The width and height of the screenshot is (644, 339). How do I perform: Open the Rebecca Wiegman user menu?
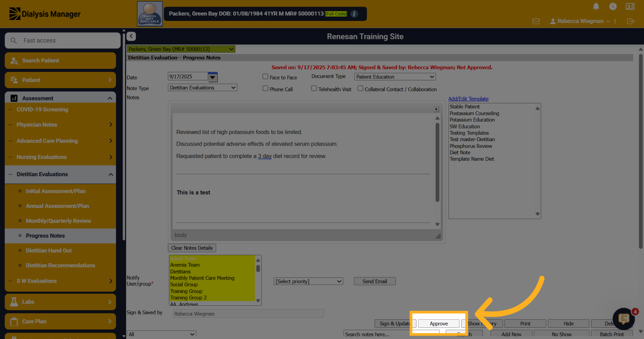[x=580, y=21]
